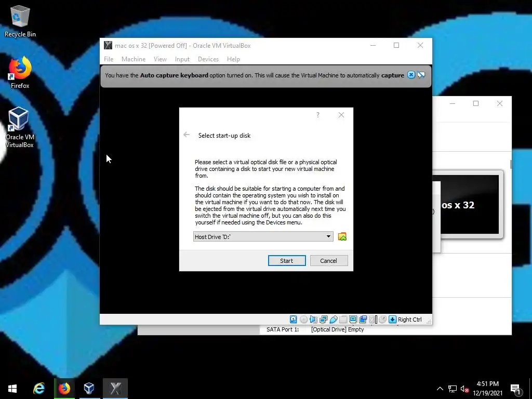Maximize the VirtualBox Manager background window
Screen dimensions: 532x399
(476, 103)
